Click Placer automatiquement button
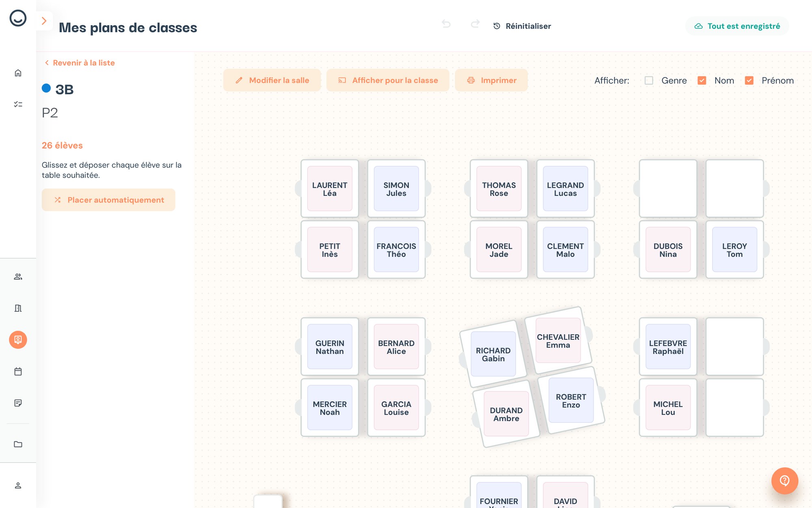 tap(108, 200)
